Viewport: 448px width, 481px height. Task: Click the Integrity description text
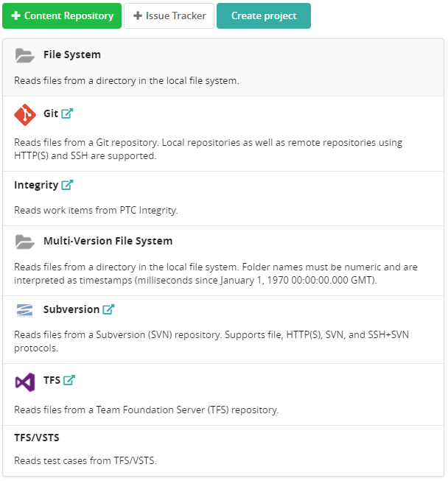coord(96,210)
